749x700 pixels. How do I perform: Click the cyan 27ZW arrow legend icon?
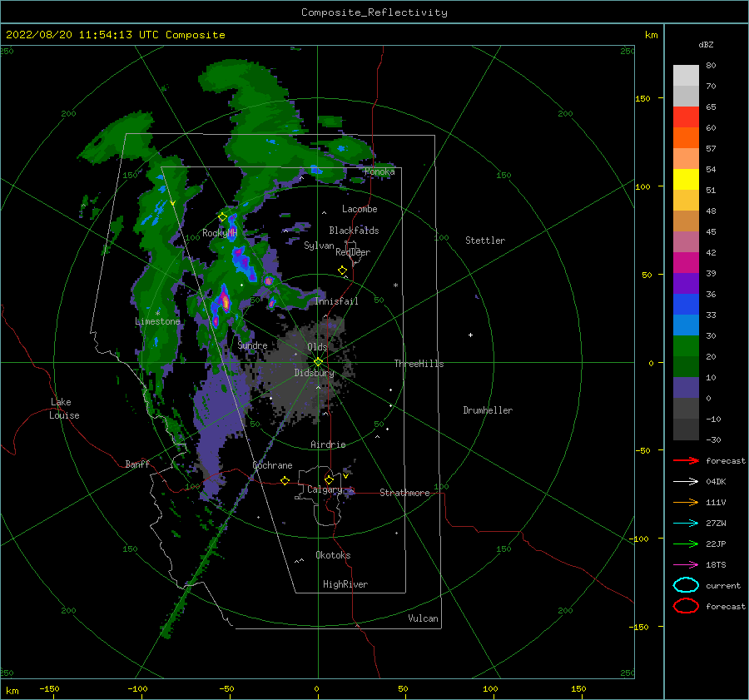[x=686, y=524]
